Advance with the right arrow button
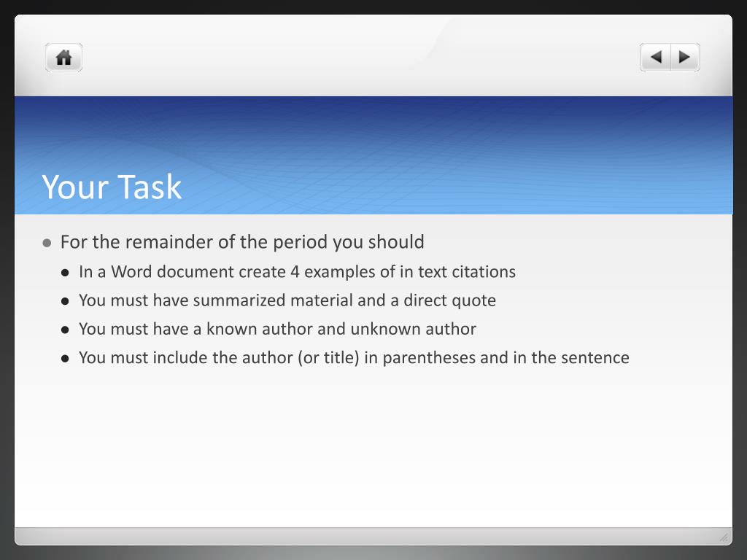 685,58
